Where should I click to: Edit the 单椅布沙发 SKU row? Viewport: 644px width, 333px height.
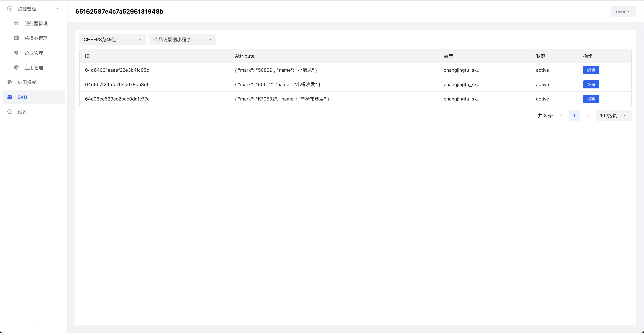(591, 99)
